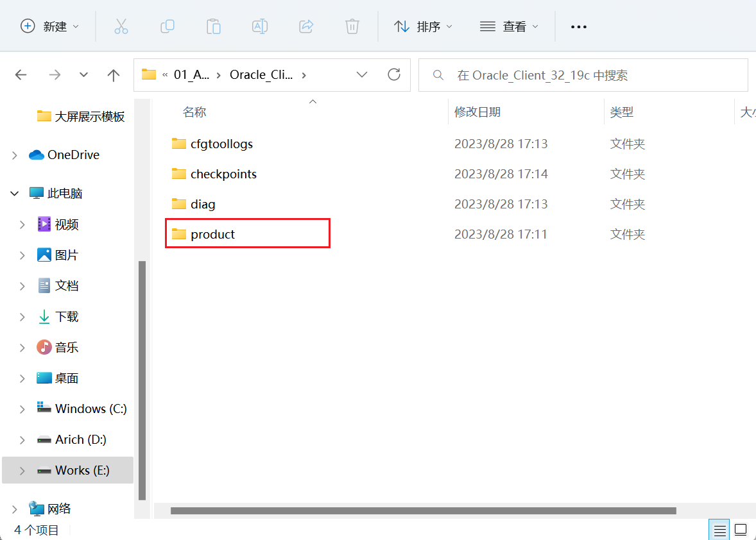Image resolution: width=756 pixels, height=540 pixels.
Task: Toggle sort order on the 名称 column
Action: click(194, 112)
